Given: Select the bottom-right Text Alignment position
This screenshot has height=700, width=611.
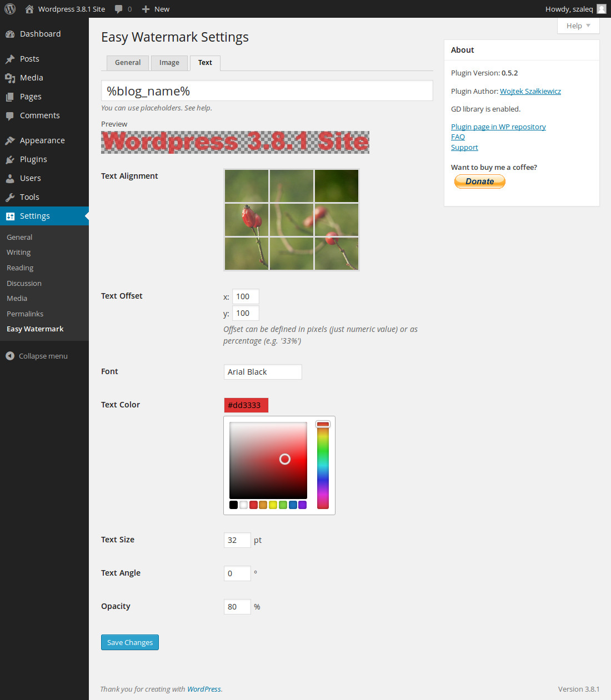Looking at the screenshot, I should coord(336,254).
